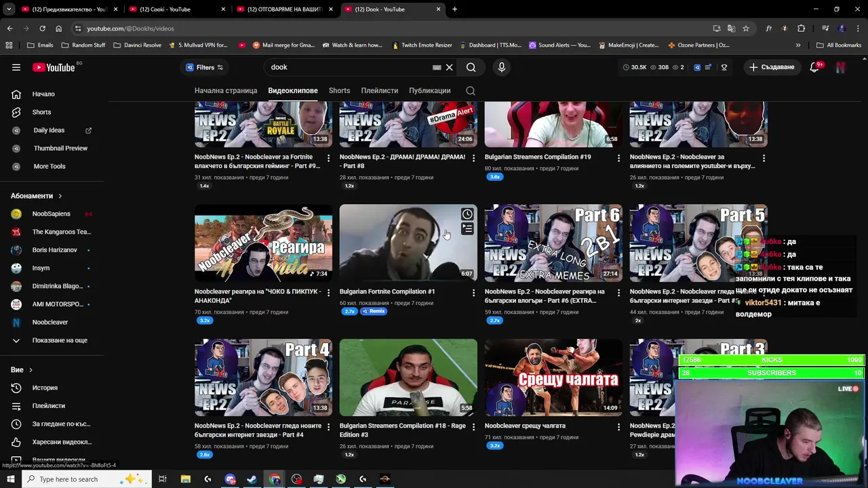Open the Windows Start menu
Screen dimensions: 868x488
coord(12,479)
